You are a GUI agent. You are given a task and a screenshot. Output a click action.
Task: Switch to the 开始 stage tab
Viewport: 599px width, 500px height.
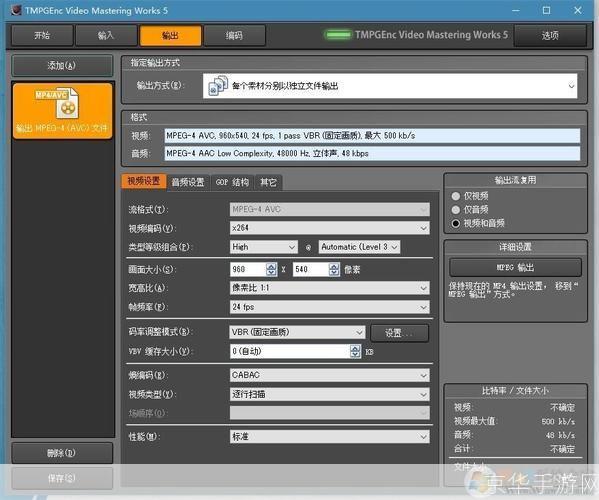point(42,36)
